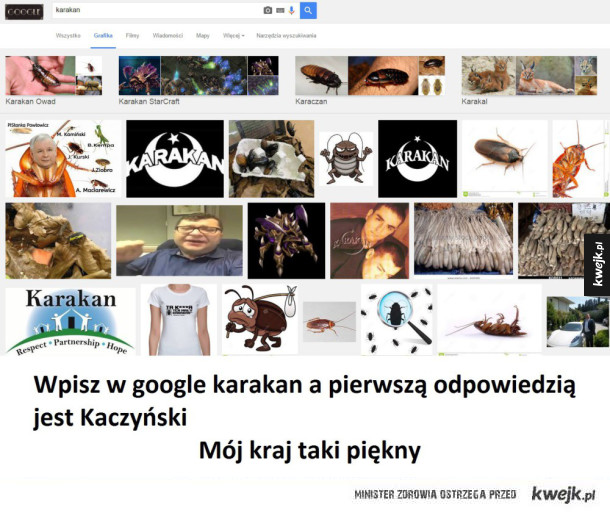
Task: Open the angry cartoon cockroach image
Action: coord(346,159)
